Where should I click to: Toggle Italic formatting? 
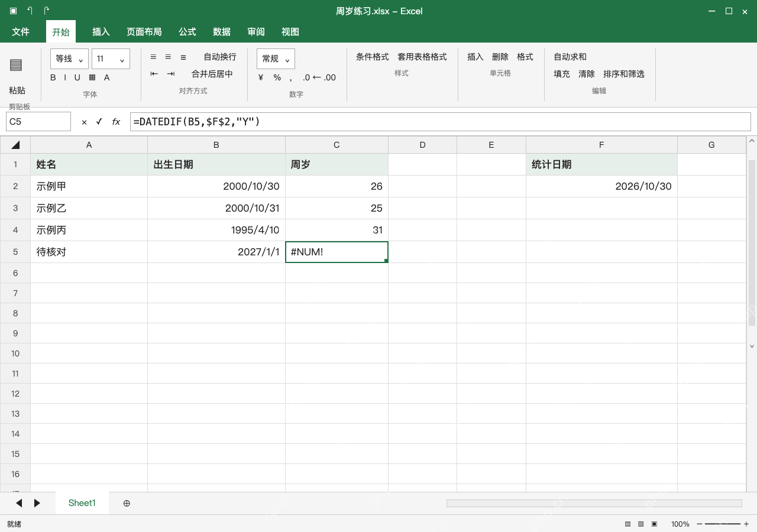65,77
